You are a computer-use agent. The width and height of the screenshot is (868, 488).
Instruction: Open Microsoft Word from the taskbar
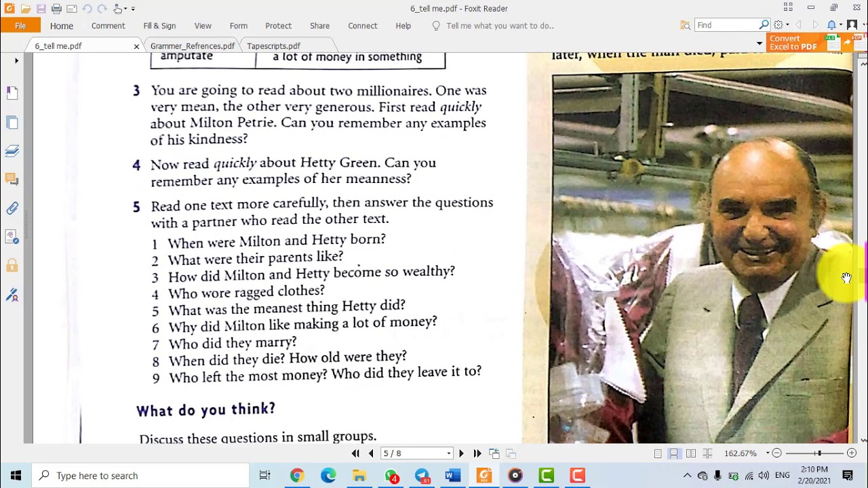[453, 475]
